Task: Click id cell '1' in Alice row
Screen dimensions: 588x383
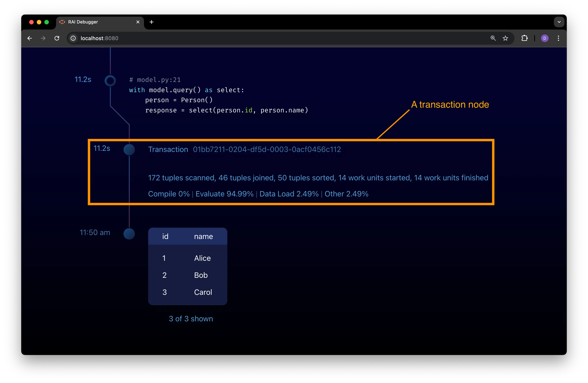Action: click(x=164, y=258)
